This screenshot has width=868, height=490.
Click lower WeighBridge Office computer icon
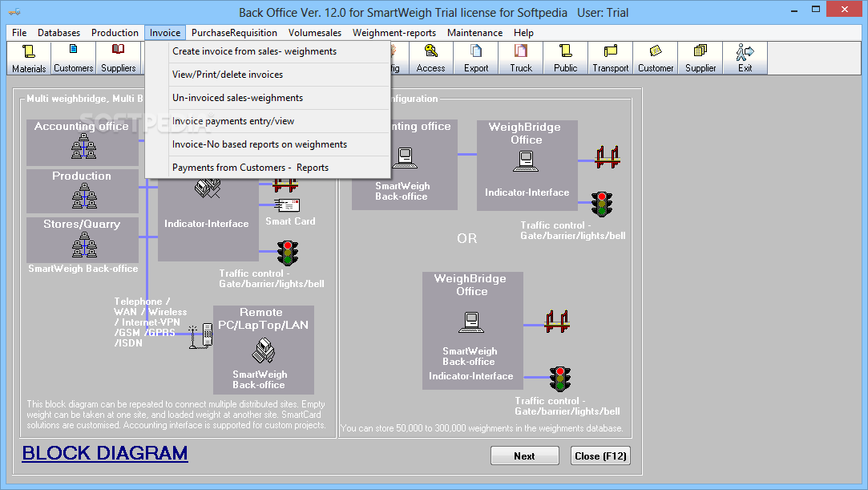[x=471, y=322]
